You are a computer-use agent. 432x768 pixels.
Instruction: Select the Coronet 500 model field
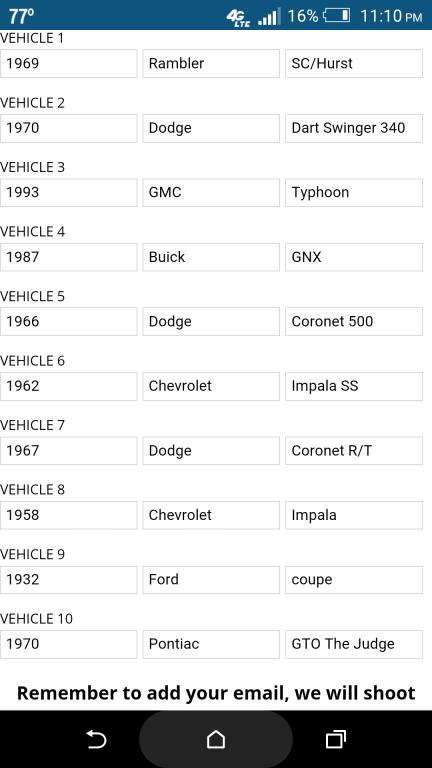pos(354,322)
